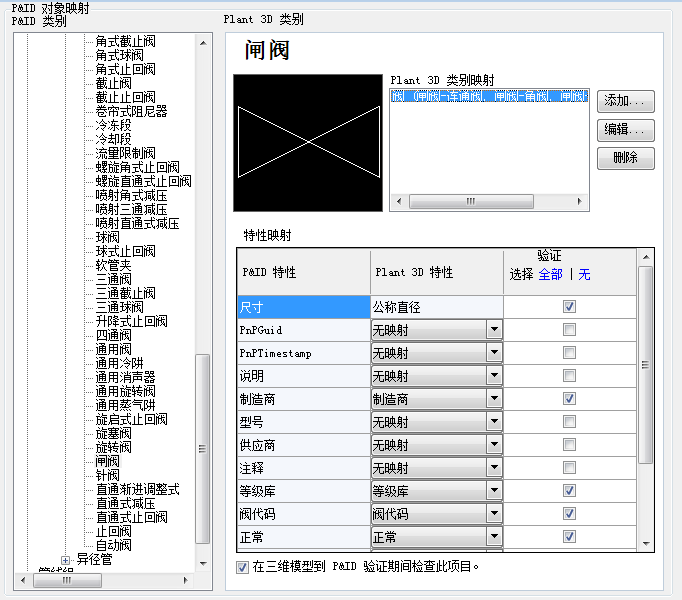Click the property table vertical scrollbar thumb
This screenshot has width=682, height=600.
click(646, 365)
